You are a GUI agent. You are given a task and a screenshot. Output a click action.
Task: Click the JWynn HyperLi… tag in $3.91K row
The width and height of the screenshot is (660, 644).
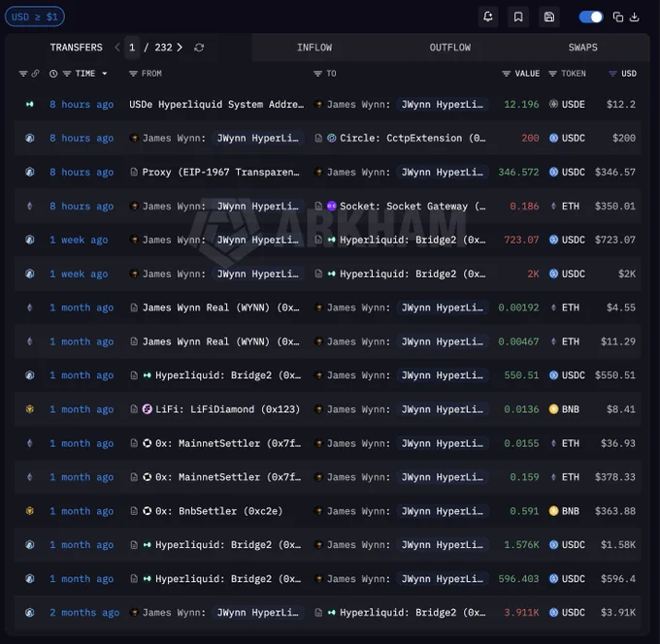[x=257, y=613]
